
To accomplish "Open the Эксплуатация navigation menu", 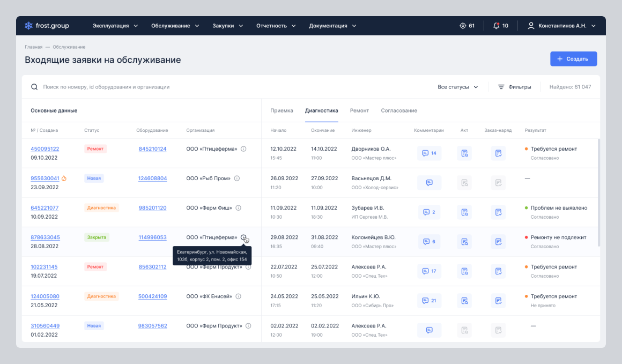I will pyautogui.click(x=115, y=26).
